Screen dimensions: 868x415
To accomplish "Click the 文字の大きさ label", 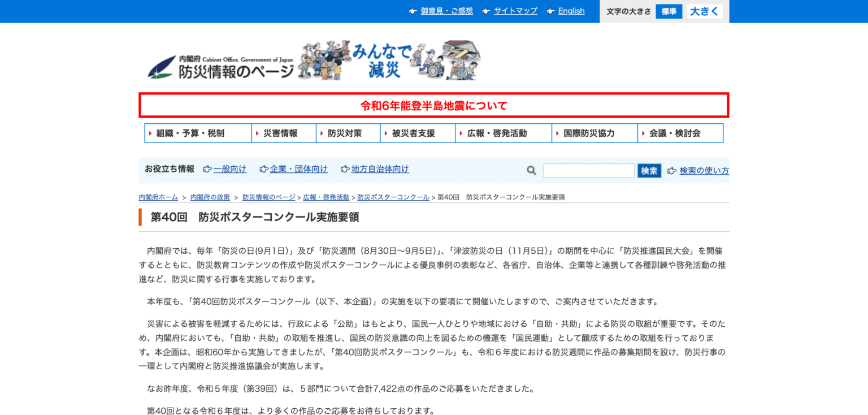I will point(629,11).
